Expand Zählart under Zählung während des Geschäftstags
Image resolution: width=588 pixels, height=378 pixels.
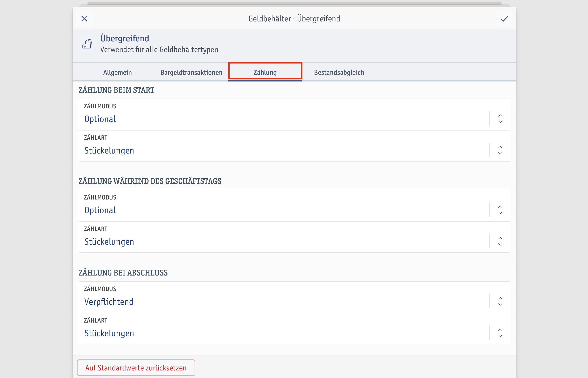coord(294,237)
